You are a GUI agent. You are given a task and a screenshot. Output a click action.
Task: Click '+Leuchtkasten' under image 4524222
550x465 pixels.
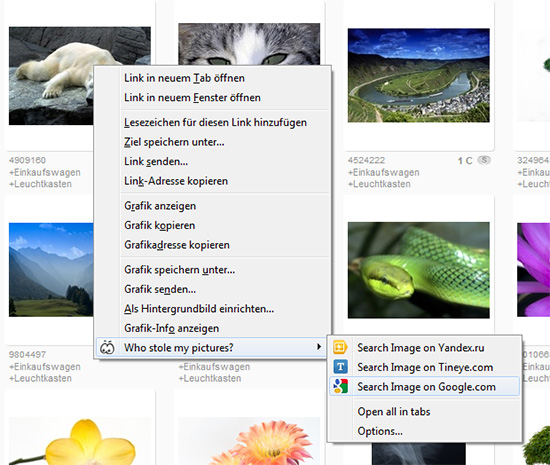click(x=379, y=184)
